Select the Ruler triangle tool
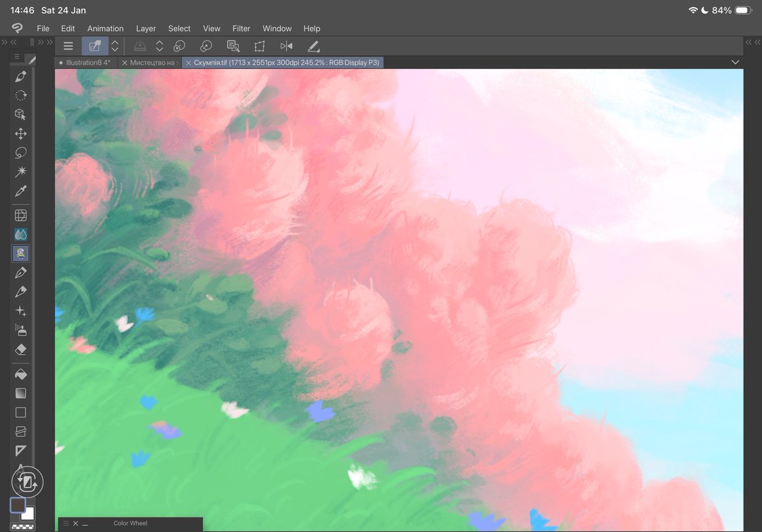The image size is (762, 532). 20,451
